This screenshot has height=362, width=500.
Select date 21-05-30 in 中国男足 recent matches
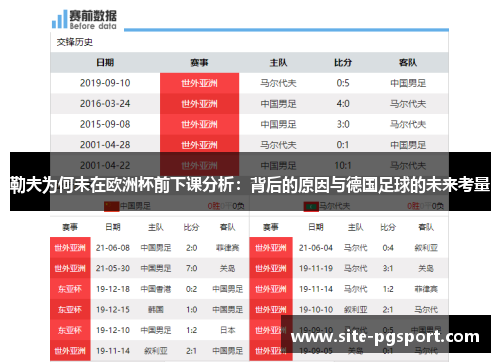click(113, 268)
